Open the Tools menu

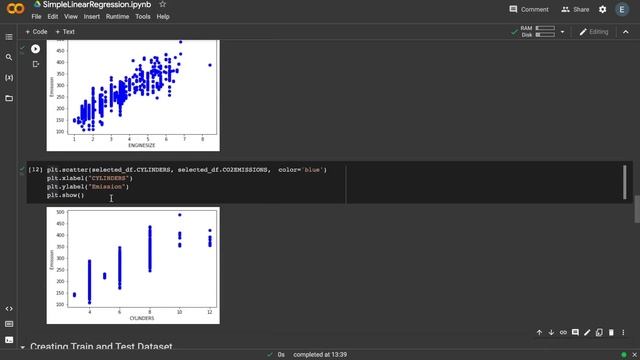[143, 17]
